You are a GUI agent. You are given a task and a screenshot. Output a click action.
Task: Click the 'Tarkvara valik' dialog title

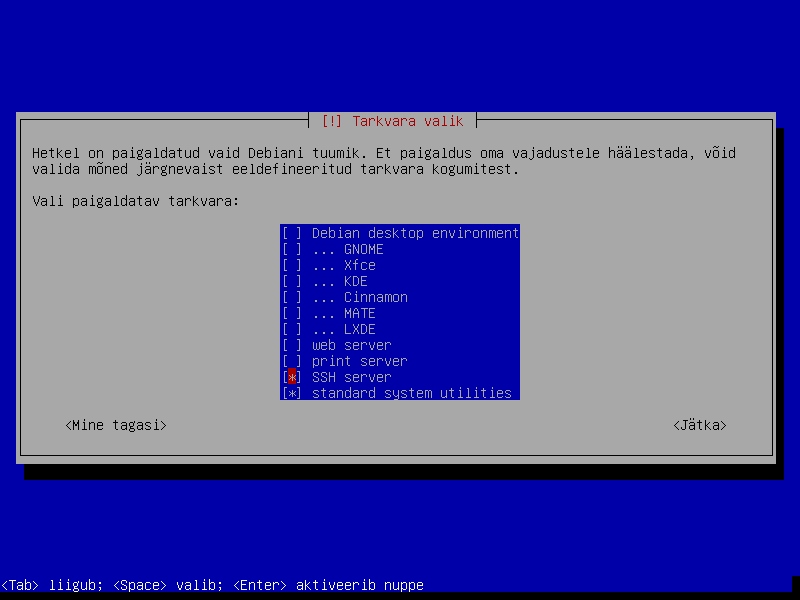(408, 121)
